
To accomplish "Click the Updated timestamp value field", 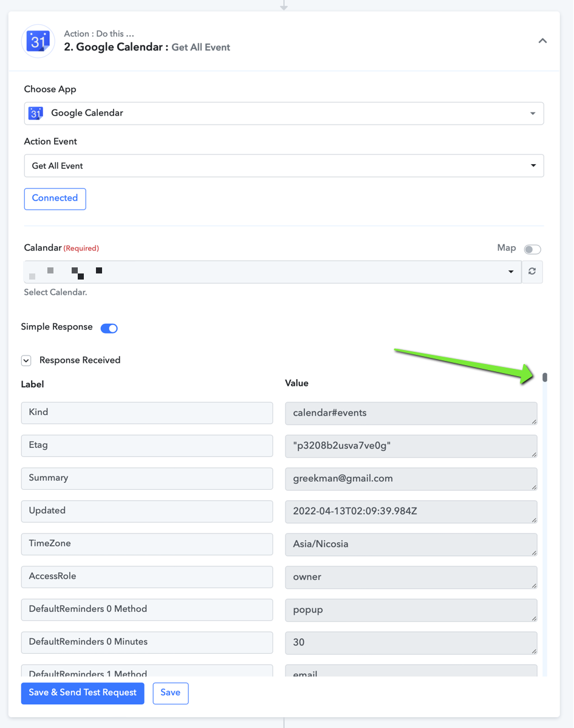I will [x=411, y=512].
